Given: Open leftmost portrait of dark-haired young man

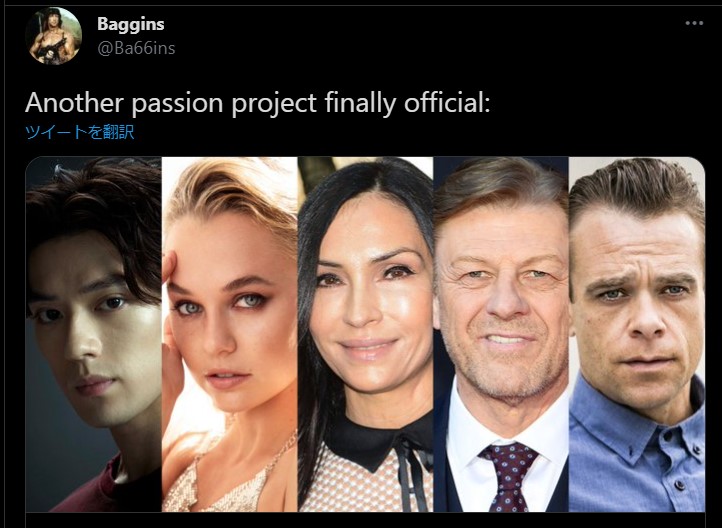Looking at the screenshot, I should (x=93, y=330).
